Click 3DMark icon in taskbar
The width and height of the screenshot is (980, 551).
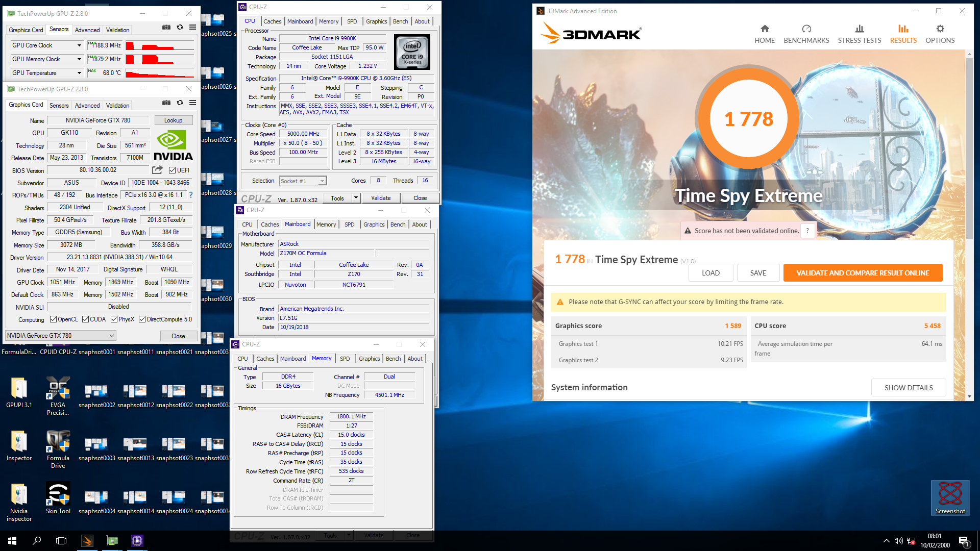point(87,541)
